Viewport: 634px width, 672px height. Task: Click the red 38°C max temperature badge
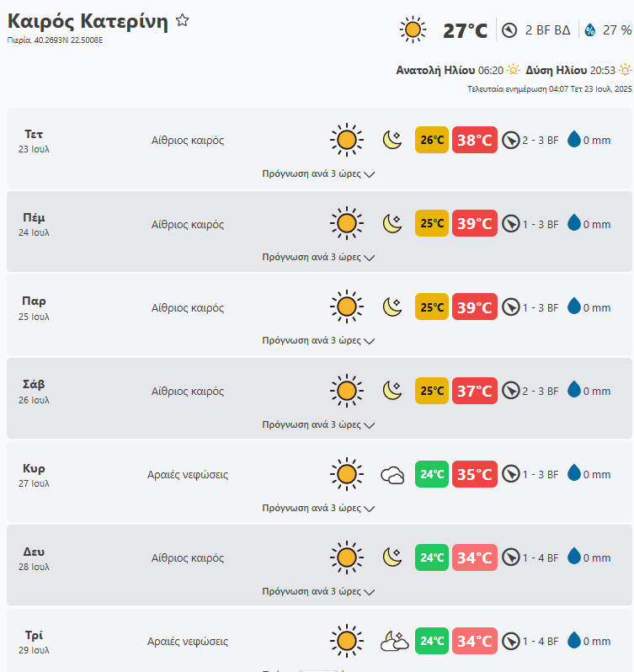(474, 140)
